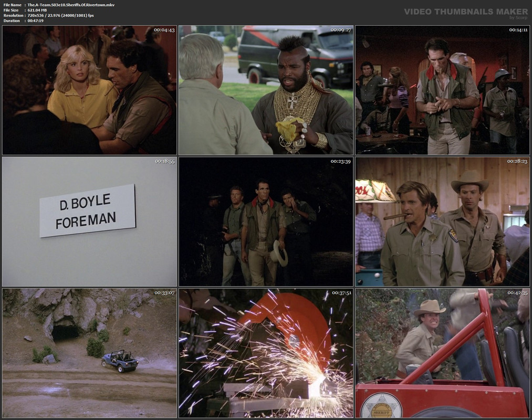Open the thumbnail at 00:14:11
Image resolution: width=532 pixels, height=420 pixels.
click(442, 90)
